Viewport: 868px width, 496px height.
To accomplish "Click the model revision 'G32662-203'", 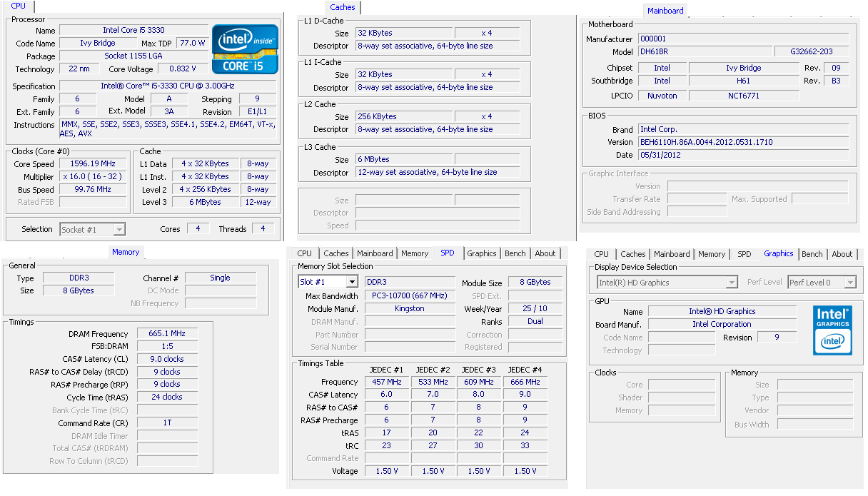I will tap(812, 51).
